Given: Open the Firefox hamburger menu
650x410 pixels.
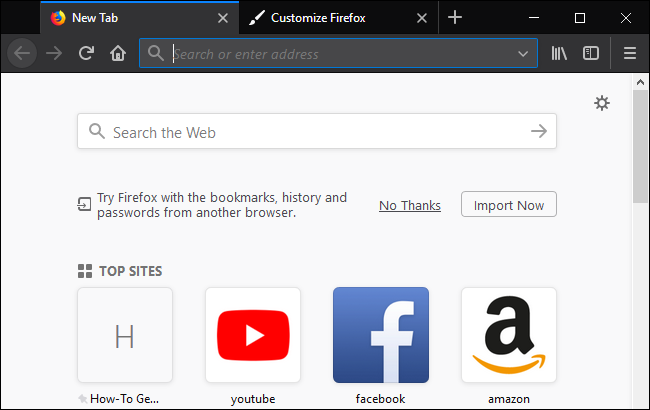Looking at the screenshot, I should (629, 53).
